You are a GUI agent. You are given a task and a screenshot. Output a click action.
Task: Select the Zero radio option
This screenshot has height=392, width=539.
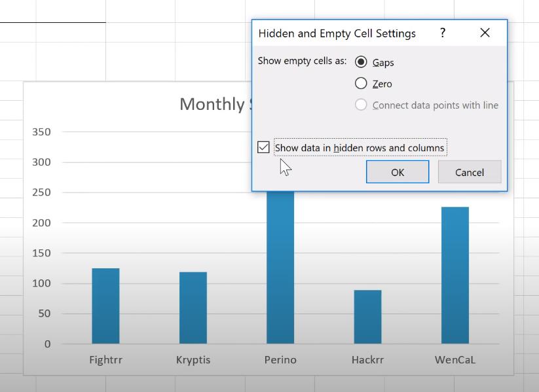pyautogui.click(x=361, y=83)
